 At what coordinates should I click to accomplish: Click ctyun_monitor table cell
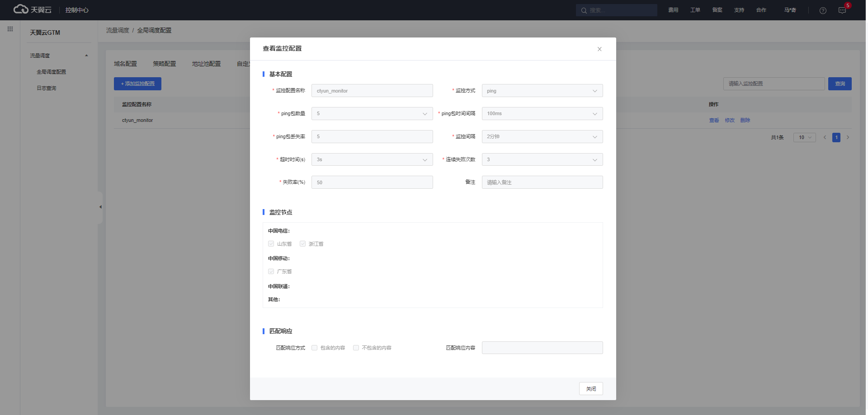click(137, 120)
